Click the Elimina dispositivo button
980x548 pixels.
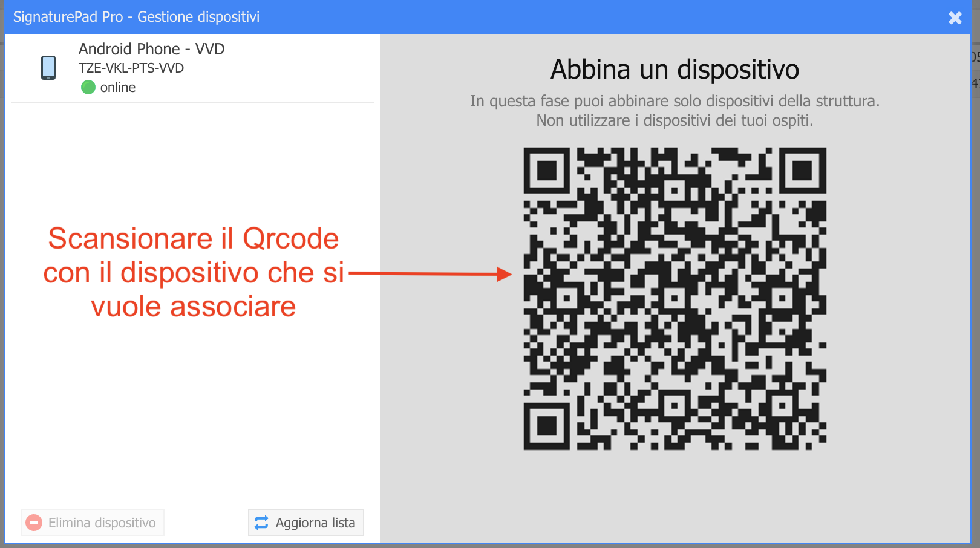tap(93, 523)
